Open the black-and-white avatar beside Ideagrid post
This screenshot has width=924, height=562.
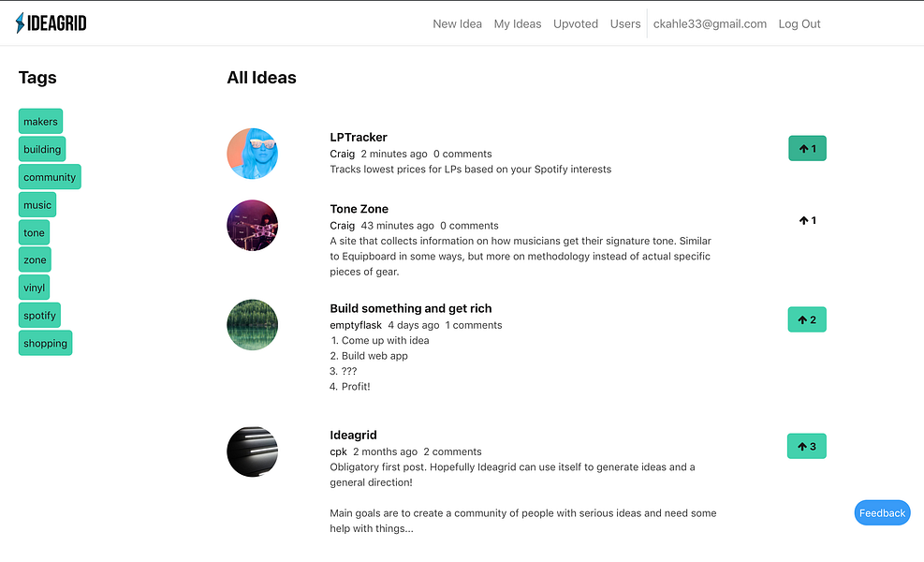(x=252, y=451)
